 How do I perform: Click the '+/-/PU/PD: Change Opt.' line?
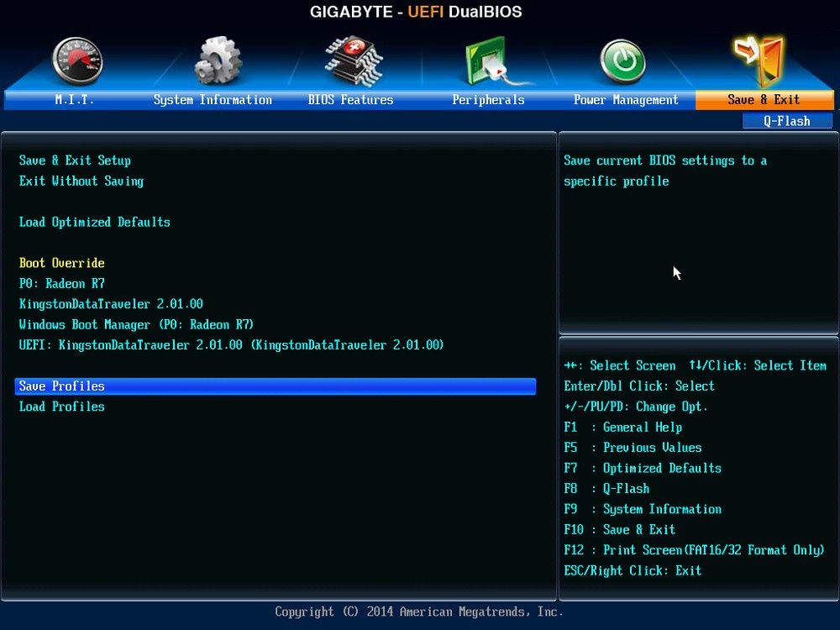pyautogui.click(x=636, y=407)
